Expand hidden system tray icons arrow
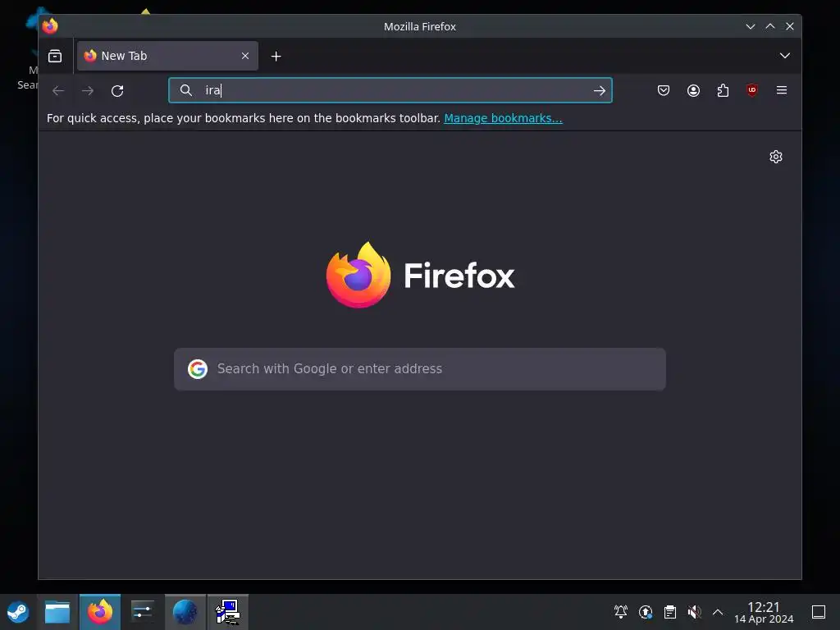 718,612
